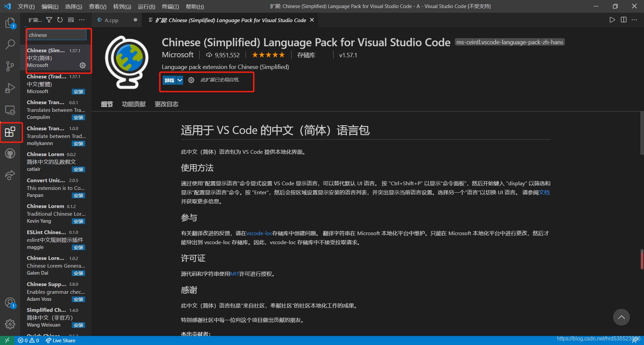Select the 细节 details tab

107,104
